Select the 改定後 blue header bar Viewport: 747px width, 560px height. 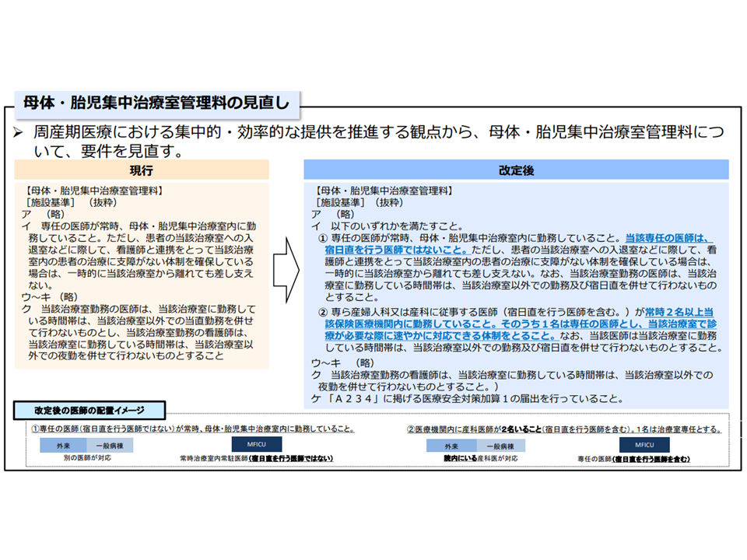(516, 170)
